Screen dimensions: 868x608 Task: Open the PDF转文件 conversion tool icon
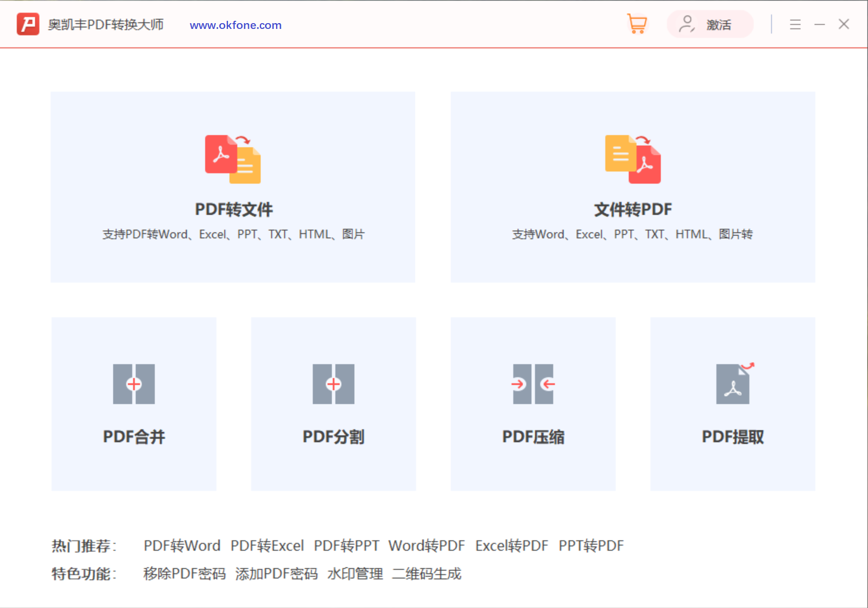tap(233, 160)
